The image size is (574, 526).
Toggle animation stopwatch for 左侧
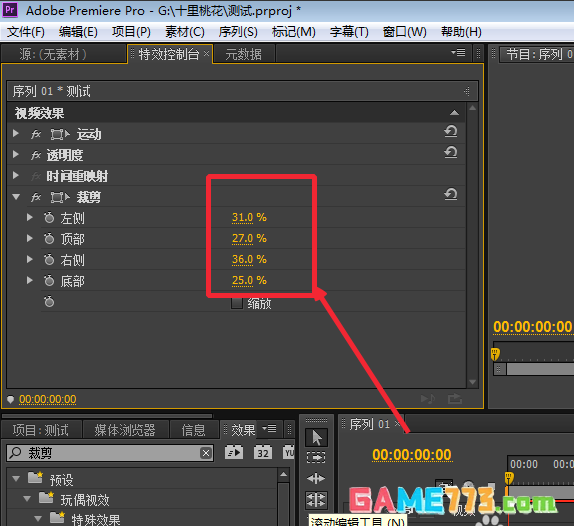point(49,217)
